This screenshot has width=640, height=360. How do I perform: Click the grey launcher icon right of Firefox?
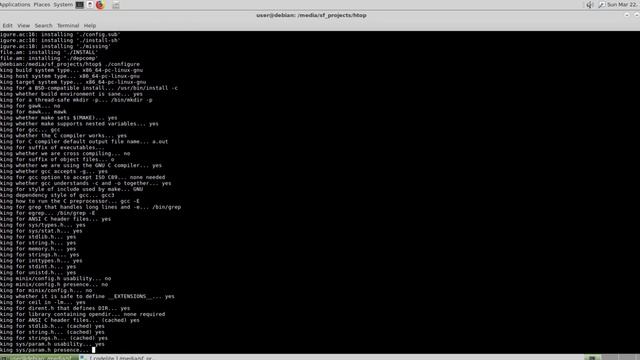[x=116, y=5]
